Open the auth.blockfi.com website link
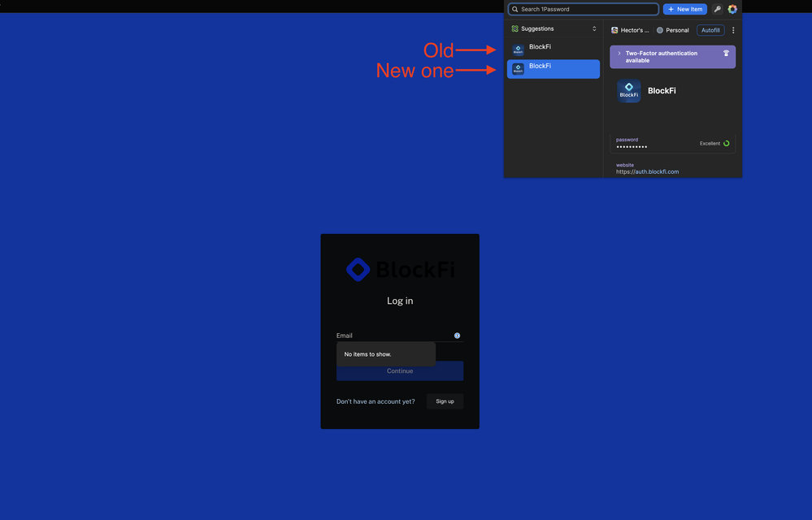This screenshot has height=520, width=812. pos(647,171)
